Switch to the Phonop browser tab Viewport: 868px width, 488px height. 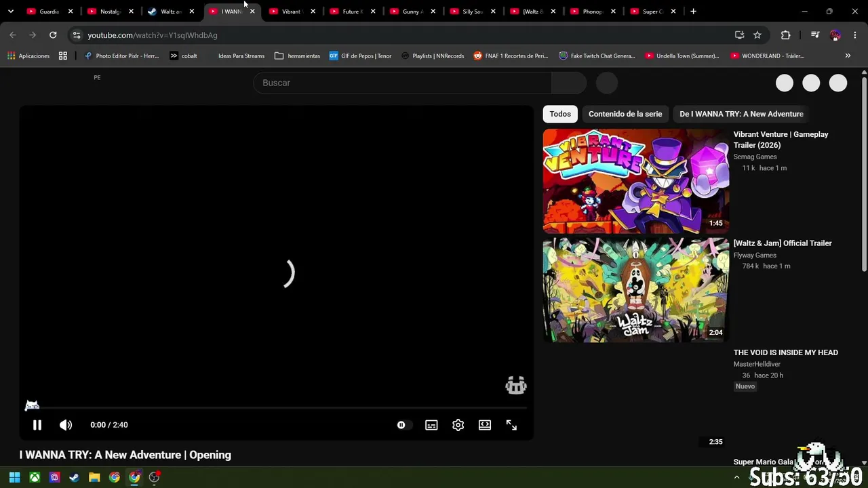pos(591,12)
